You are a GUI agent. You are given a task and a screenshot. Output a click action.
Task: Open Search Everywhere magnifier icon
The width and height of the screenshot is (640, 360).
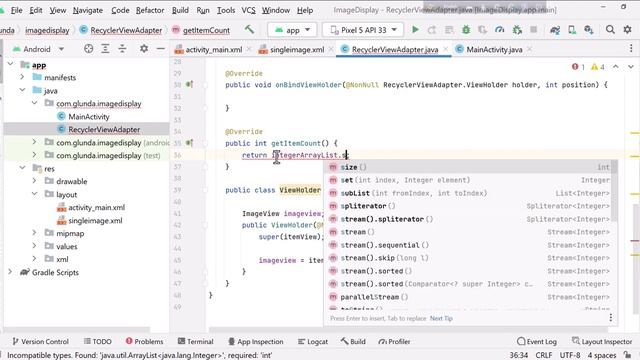(x=610, y=29)
